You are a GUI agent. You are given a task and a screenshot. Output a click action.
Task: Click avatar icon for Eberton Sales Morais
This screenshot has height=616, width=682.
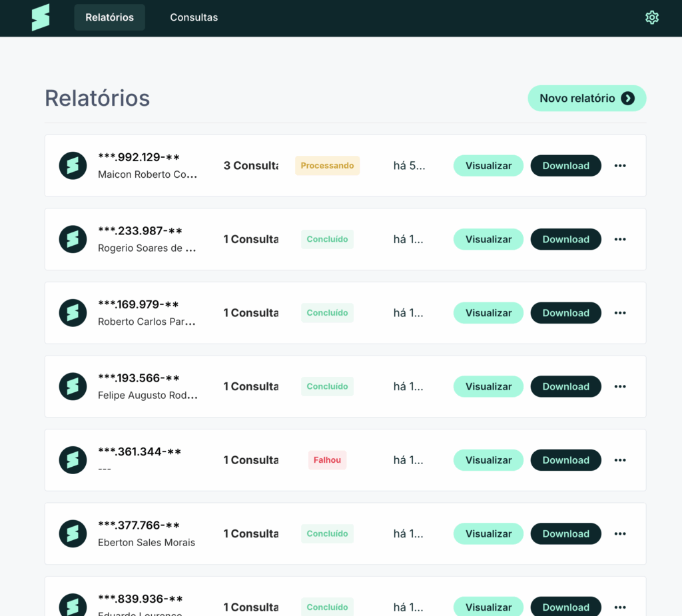(73, 533)
